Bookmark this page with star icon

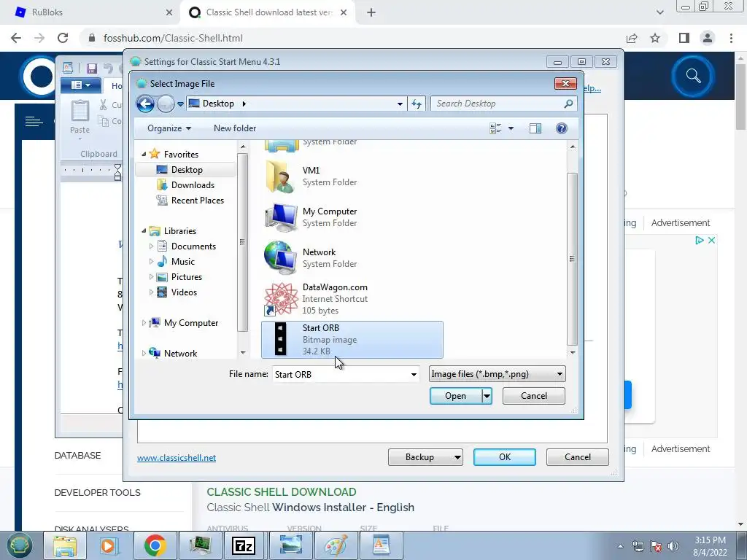[x=655, y=38]
